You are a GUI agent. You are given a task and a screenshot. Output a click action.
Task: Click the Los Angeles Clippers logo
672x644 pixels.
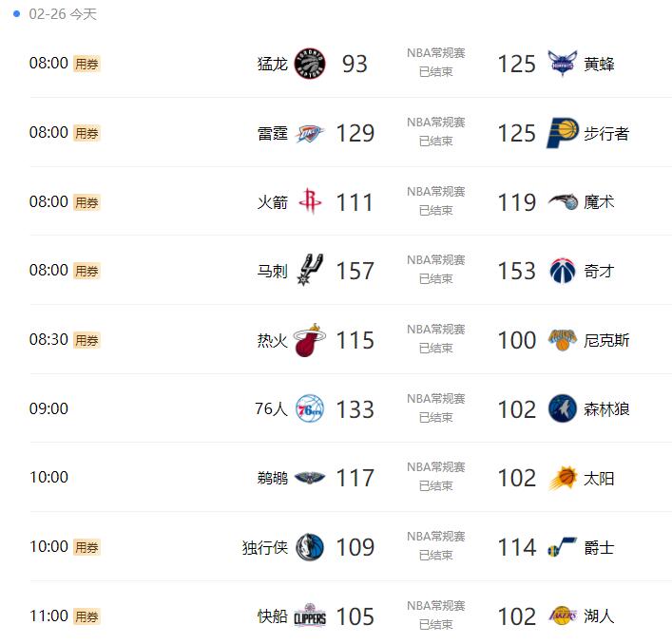310,616
